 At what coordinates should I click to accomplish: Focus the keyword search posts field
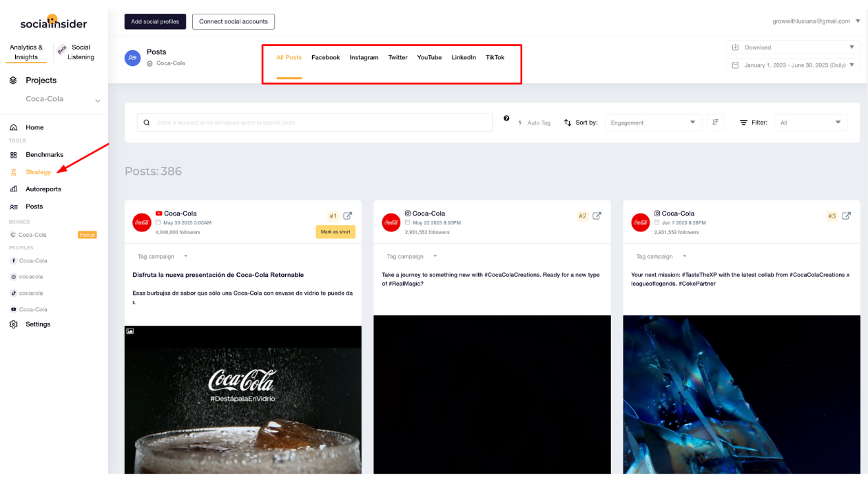click(x=315, y=123)
